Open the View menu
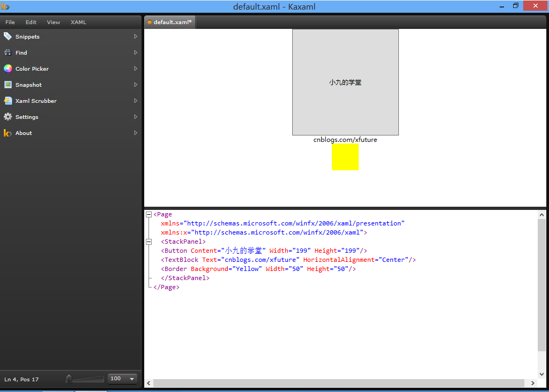Image resolution: width=549 pixels, height=392 pixels. pos(53,22)
